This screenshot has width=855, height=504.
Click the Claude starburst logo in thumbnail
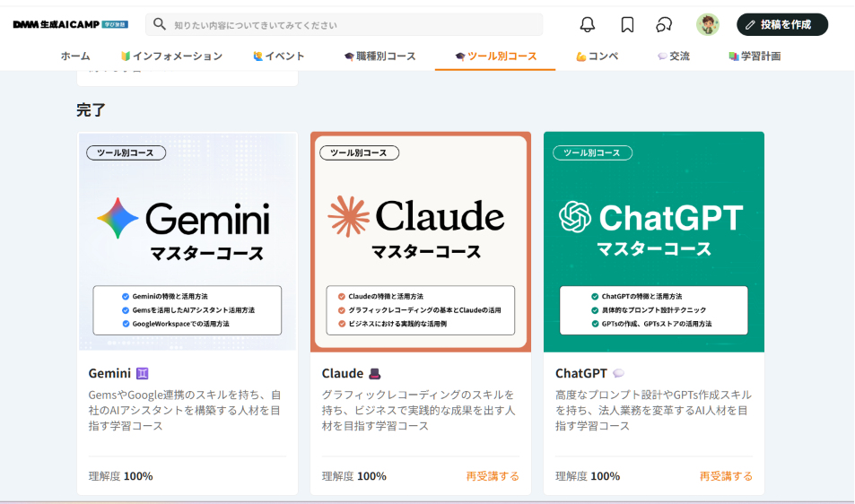point(348,216)
